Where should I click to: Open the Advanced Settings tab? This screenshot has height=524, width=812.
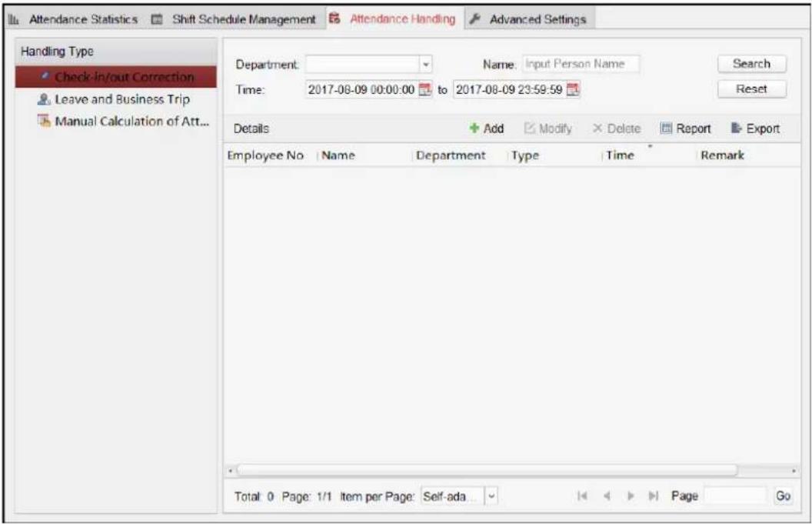tap(528, 19)
